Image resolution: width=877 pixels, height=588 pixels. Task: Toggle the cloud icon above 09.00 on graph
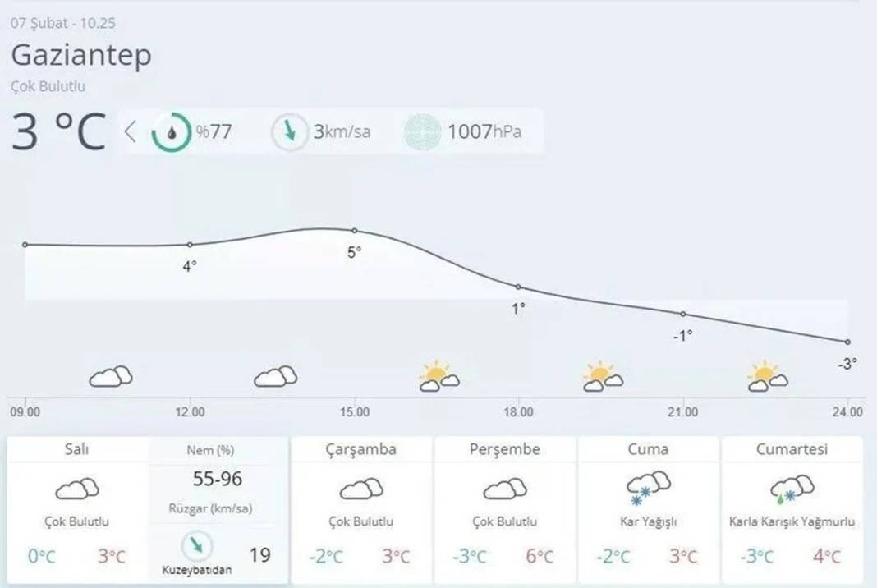[x=110, y=376]
